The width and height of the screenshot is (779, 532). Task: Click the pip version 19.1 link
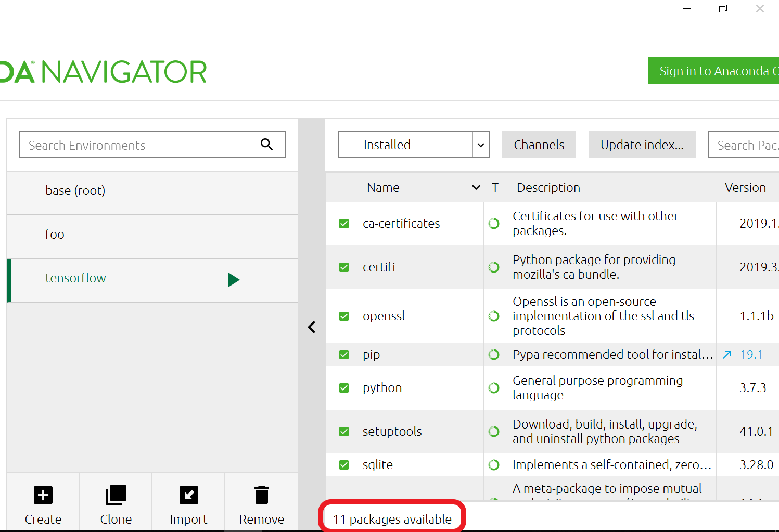coord(751,355)
